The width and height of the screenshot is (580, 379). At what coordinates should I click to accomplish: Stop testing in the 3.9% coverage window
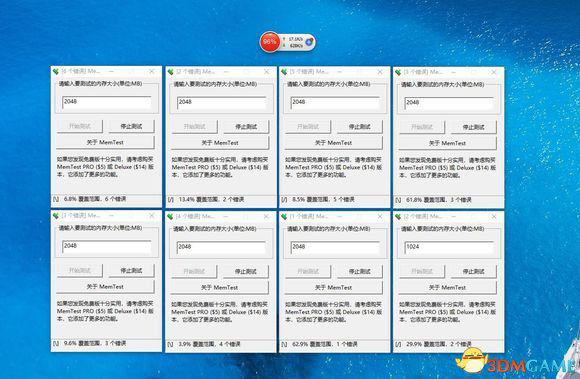click(x=246, y=271)
